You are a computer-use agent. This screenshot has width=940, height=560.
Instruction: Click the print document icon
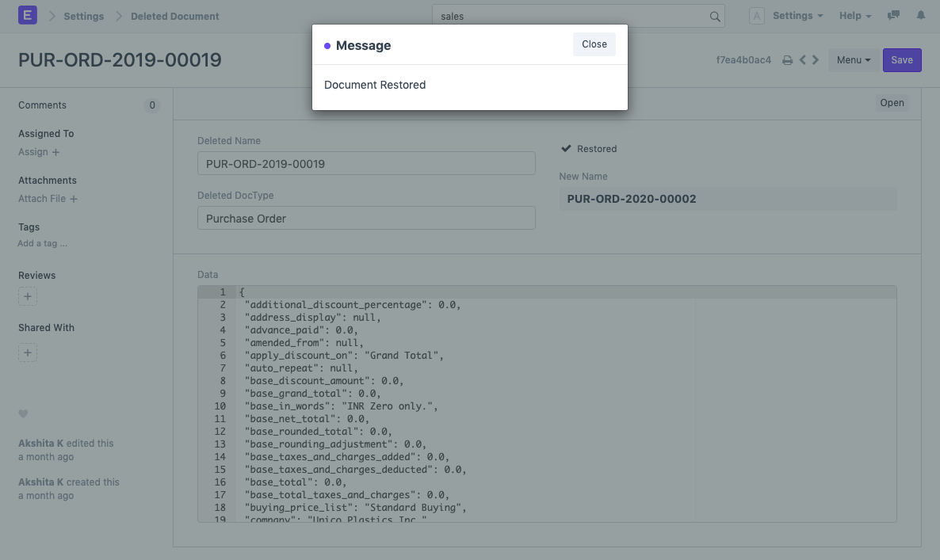tap(787, 60)
